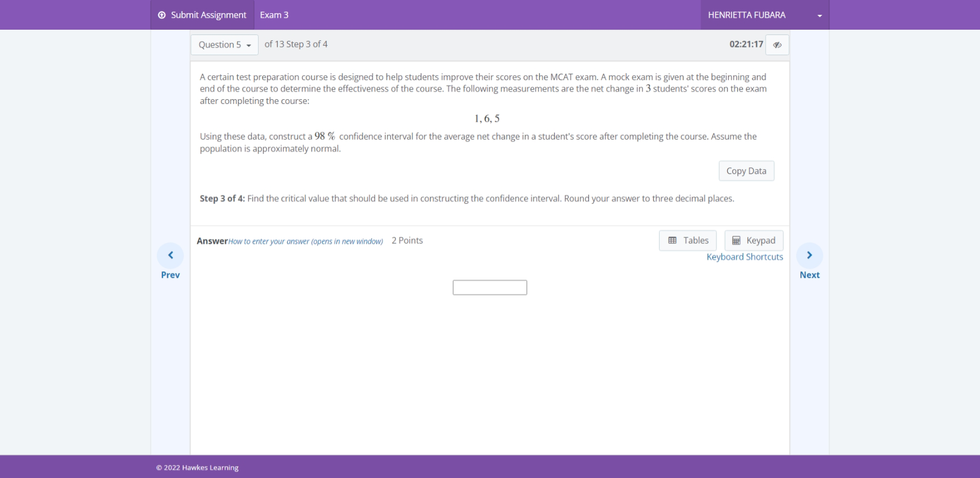Open the HENRIETTA FUBARA user menu
The height and width of the screenshot is (478, 980).
pos(765,15)
